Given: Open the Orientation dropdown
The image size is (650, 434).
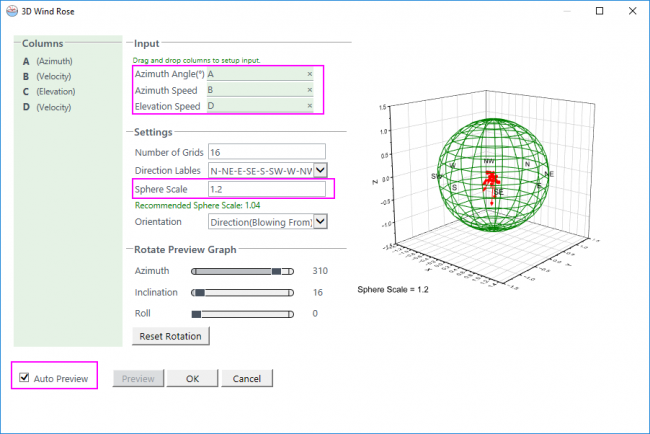Looking at the screenshot, I should [320, 221].
